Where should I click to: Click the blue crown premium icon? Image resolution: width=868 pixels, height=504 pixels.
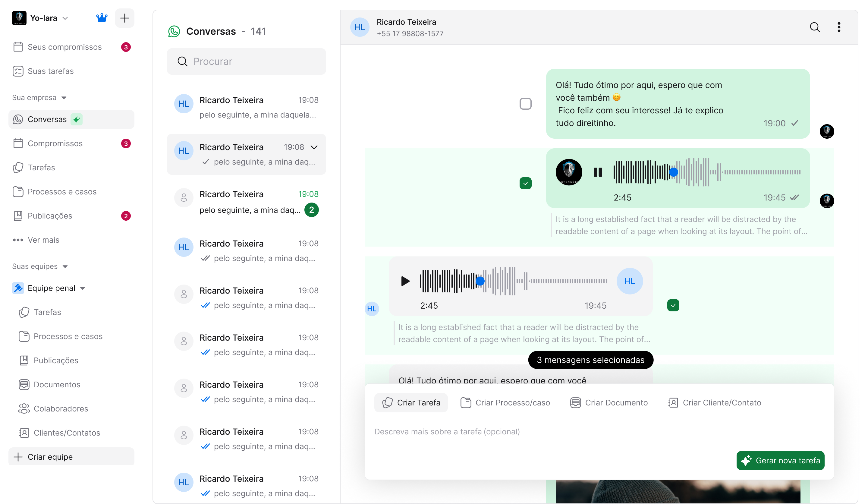(x=102, y=18)
